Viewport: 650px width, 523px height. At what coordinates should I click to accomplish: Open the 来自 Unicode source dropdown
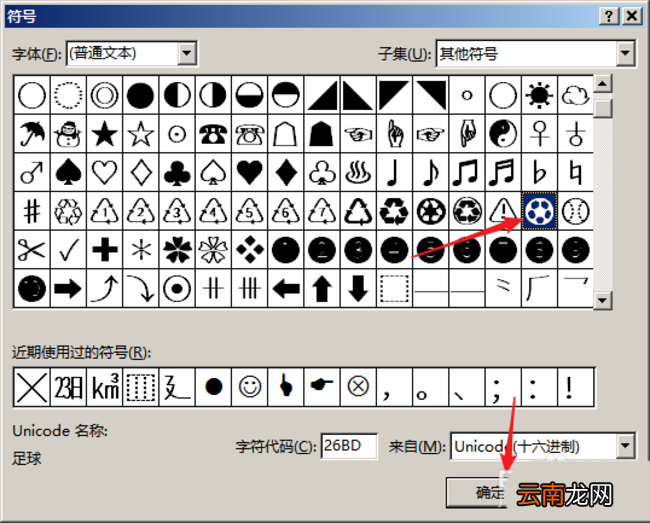(625, 446)
